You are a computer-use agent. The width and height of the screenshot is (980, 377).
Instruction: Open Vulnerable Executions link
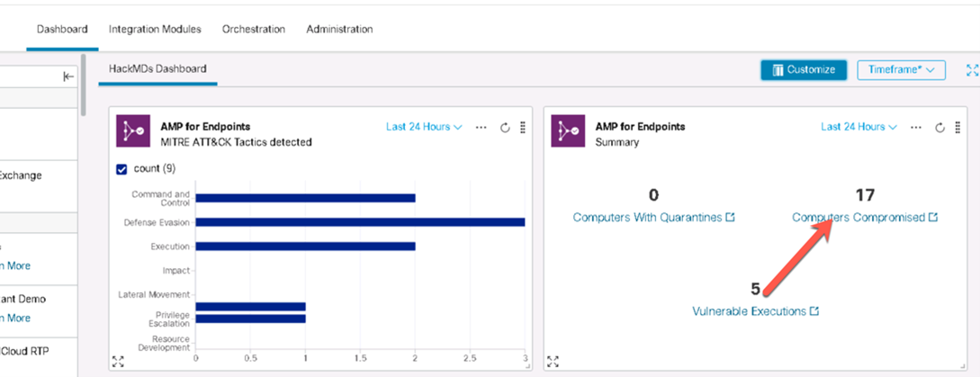tap(756, 310)
